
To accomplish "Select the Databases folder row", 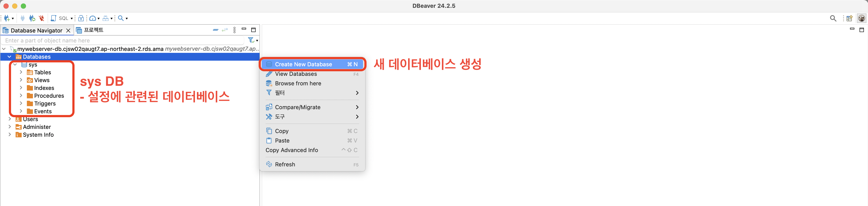I will [130, 57].
